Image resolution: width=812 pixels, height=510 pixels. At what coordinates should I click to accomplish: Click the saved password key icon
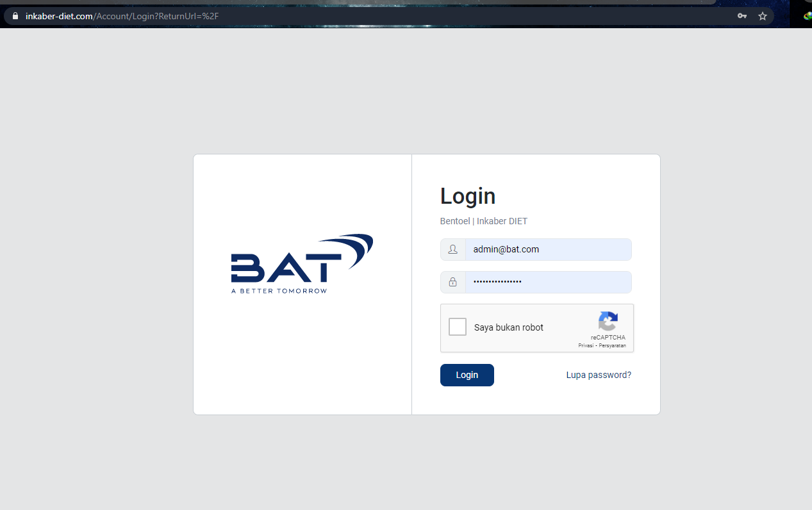point(742,16)
